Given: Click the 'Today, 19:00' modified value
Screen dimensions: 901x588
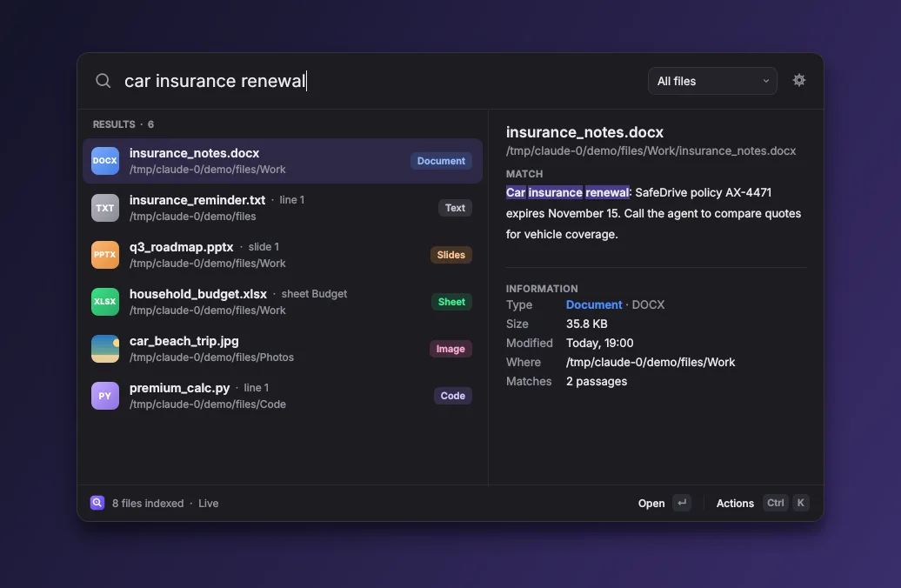Looking at the screenshot, I should point(600,343).
